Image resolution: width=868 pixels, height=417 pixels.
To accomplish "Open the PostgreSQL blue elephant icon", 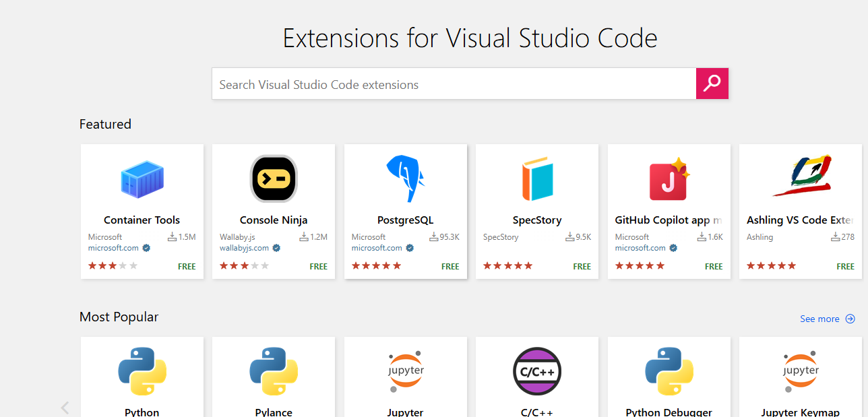I will pyautogui.click(x=405, y=179).
